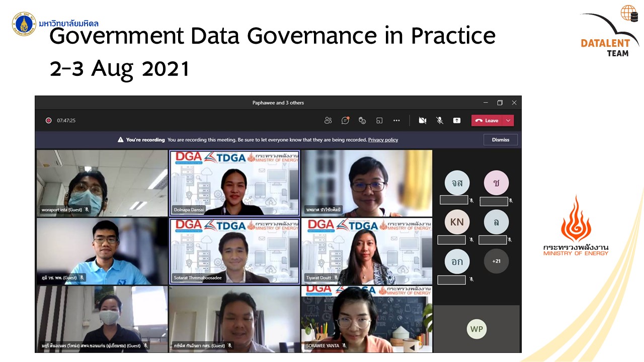Toggle the camera on
This screenshot has height=362, width=644.
click(423, 121)
